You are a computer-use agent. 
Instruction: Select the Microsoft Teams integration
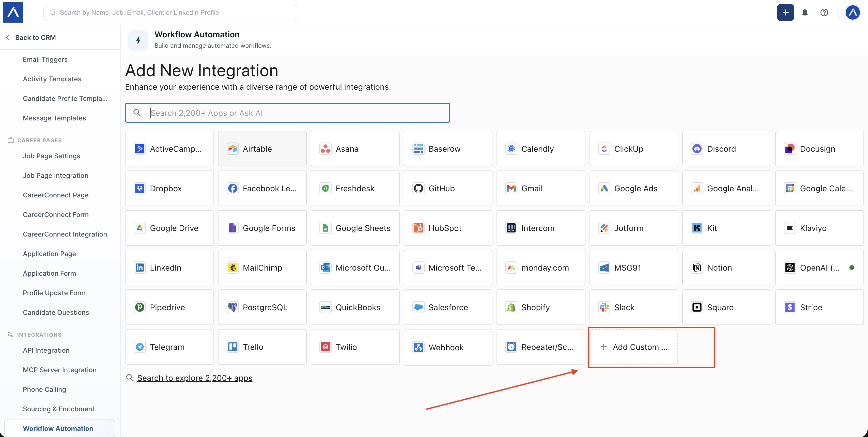[x=448, y=268]
